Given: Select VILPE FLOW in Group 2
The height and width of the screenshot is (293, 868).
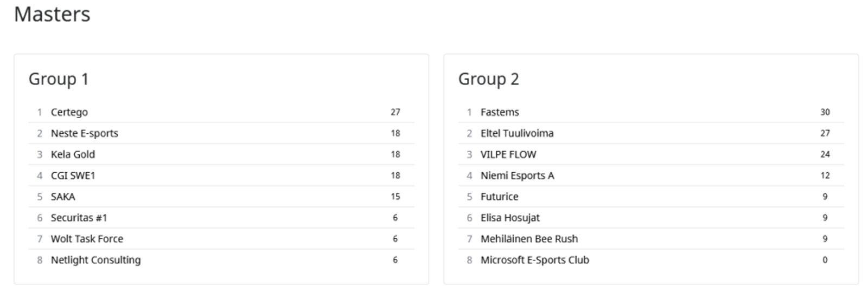Looking at the screenshot, I should point(508,154).
